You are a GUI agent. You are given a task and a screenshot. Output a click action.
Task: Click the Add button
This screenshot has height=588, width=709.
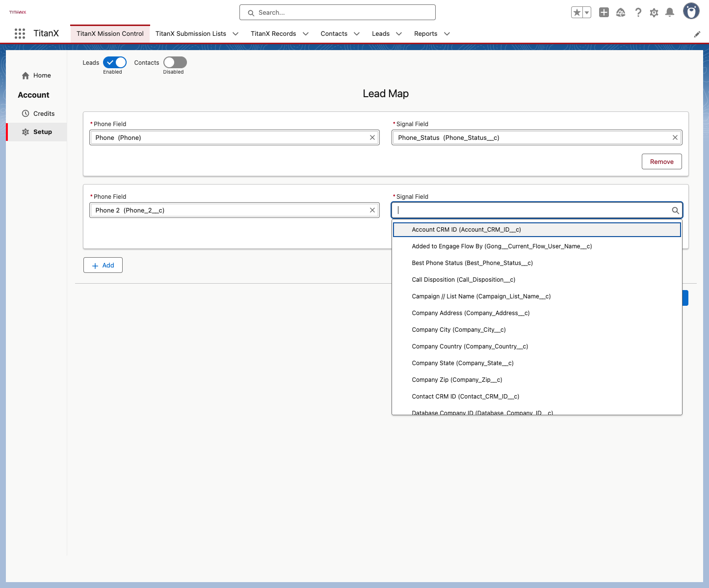pos(103,265)
